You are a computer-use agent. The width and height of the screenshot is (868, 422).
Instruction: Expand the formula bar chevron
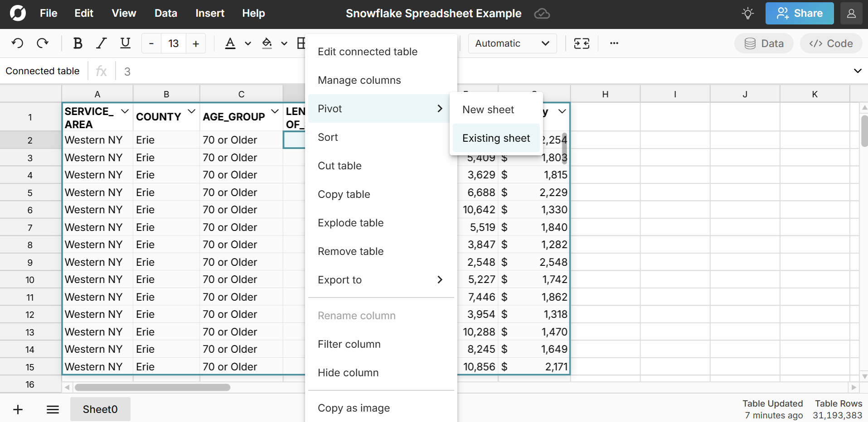point(858,71)
